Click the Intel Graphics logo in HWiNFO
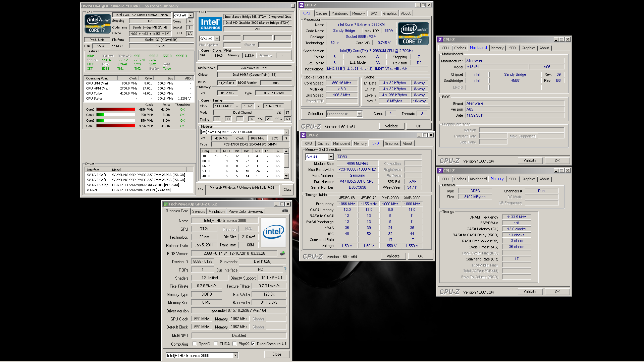 point(210,24)
